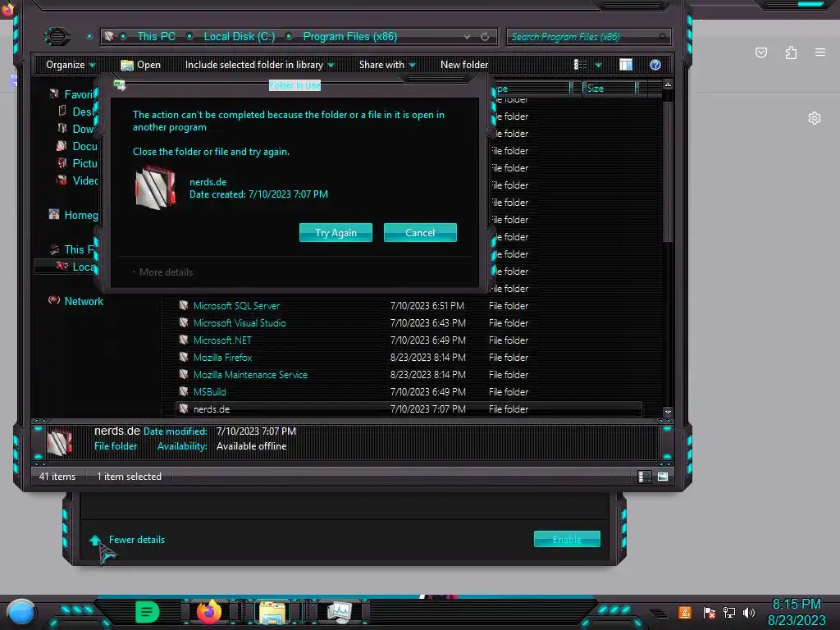Screen dimensions: 840x630
Task: Refresh the Program Files (x86) address bar
Action: click(x=485, y=36)
